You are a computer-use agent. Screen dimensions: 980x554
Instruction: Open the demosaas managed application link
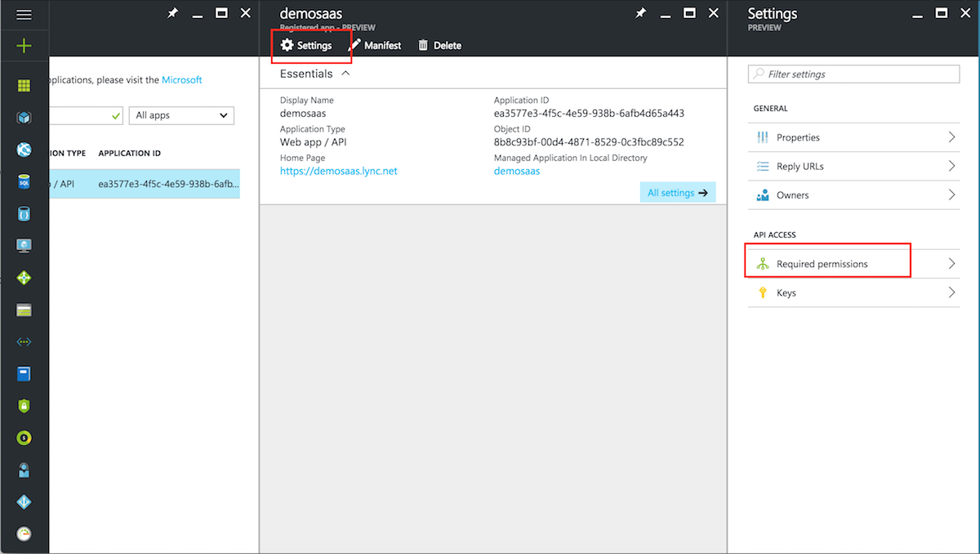pos(517,171)
